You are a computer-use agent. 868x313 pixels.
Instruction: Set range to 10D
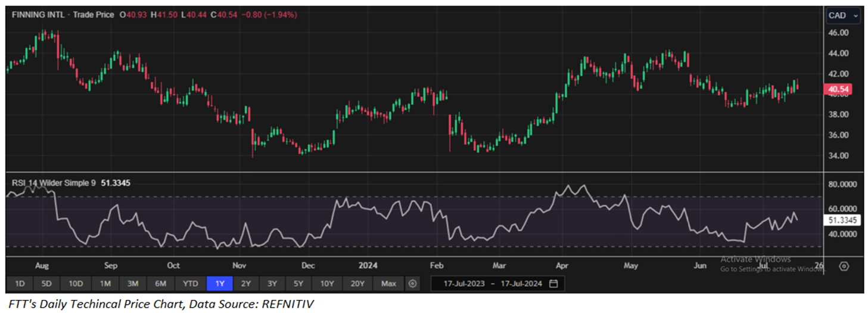(x=76, y=284)
